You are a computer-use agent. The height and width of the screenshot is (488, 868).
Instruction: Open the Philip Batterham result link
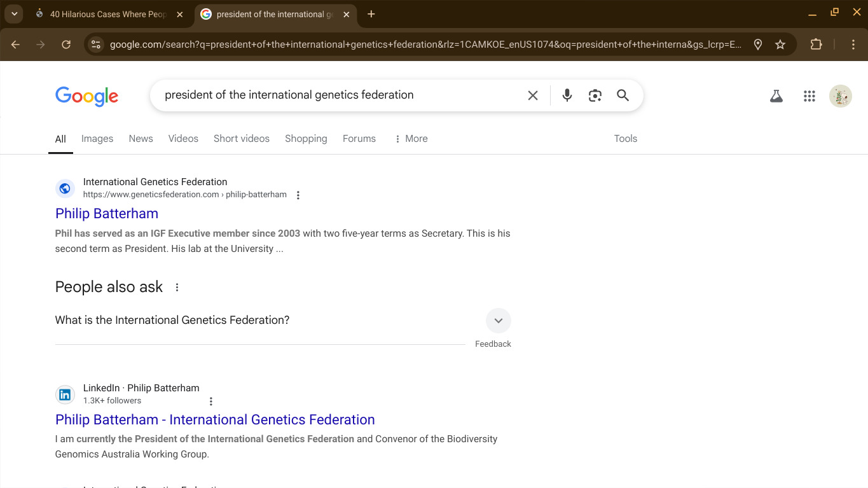point(107,214)
